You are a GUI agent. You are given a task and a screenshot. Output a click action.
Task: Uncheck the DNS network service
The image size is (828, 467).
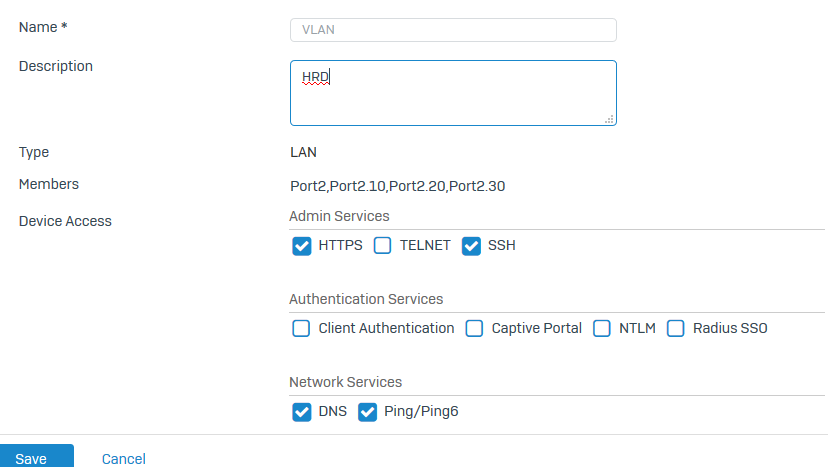[301, 412]
